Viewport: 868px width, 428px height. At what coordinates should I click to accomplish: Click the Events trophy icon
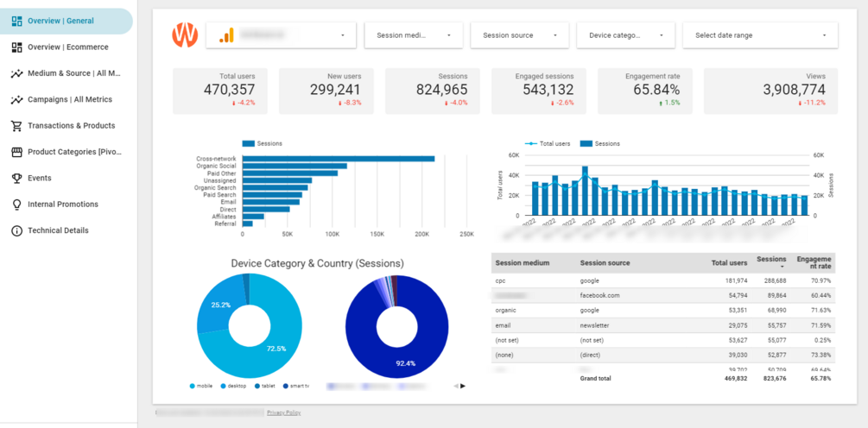click(16, 178)
